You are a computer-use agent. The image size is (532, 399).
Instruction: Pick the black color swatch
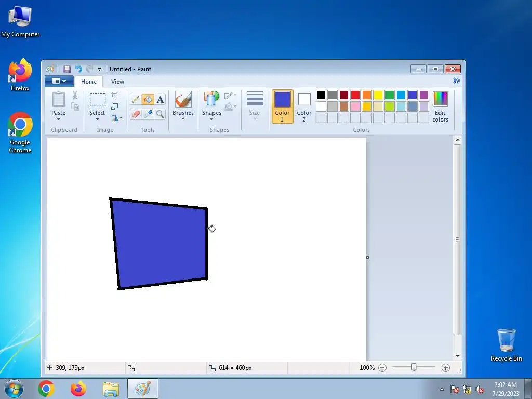tap(321, 95)
